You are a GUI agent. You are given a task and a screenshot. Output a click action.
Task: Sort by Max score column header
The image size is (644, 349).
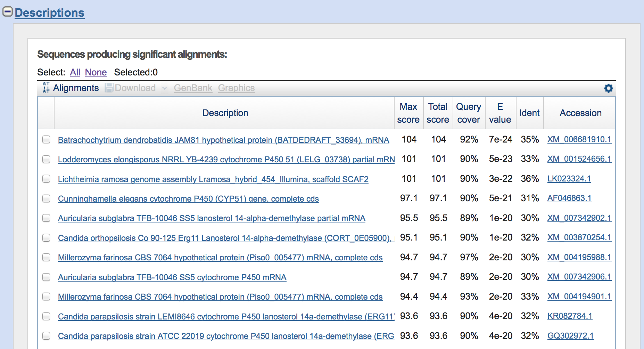coord(408,113)
